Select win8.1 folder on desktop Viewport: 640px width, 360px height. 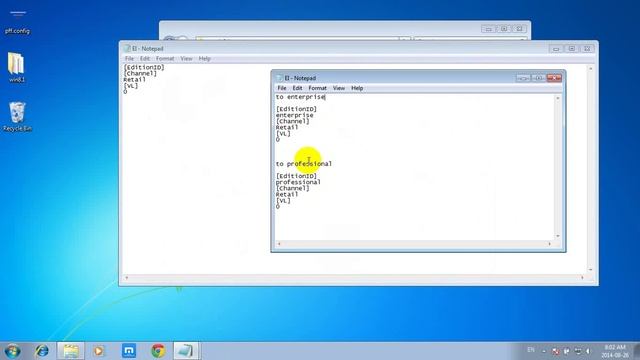tap(16, 67)
